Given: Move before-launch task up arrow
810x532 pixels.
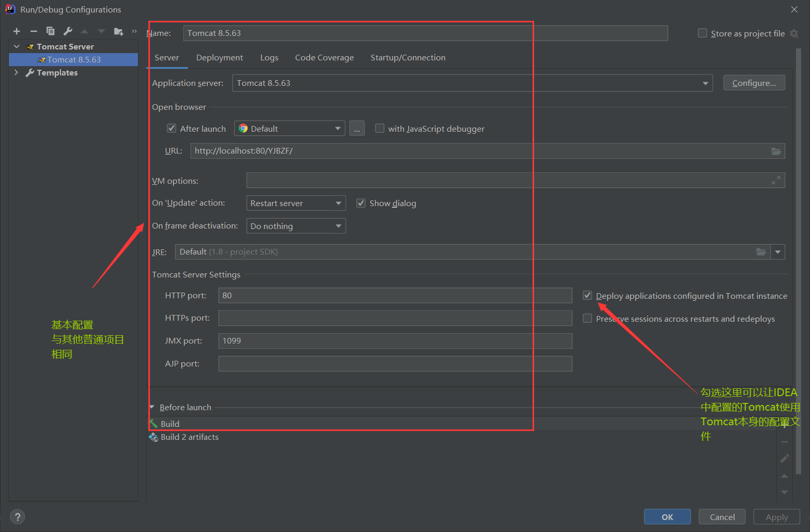Looking at the screenshot, I should (784, 476).
